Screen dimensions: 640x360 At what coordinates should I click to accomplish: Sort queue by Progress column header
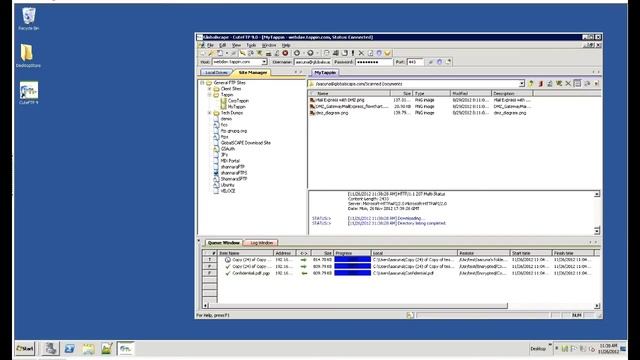pos(353,253)
